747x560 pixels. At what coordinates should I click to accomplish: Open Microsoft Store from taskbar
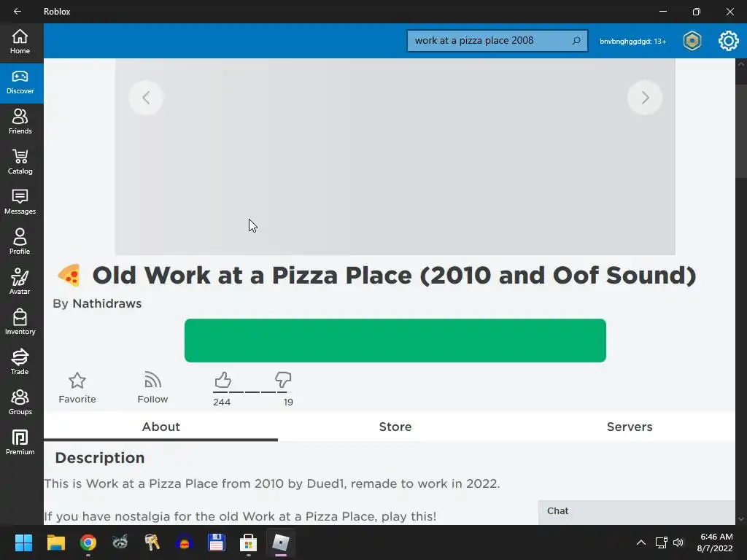click(x=248, y=542)
